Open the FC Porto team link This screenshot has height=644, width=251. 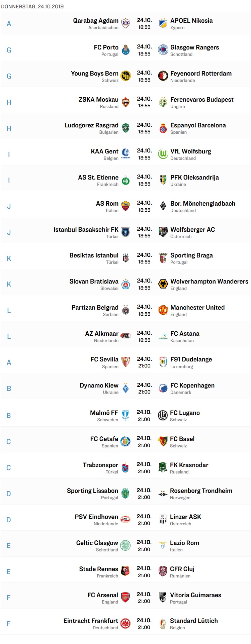point(106,47)
